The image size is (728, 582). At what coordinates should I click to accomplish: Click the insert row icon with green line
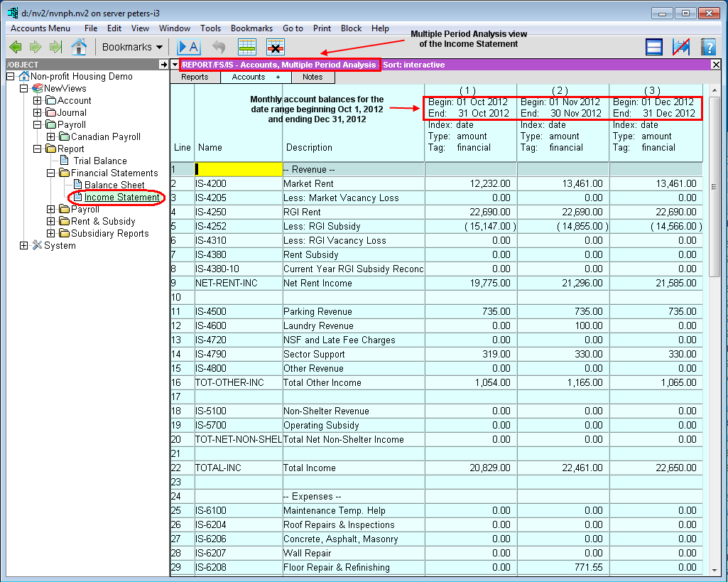pyautogui.click(x=246, y=48)
